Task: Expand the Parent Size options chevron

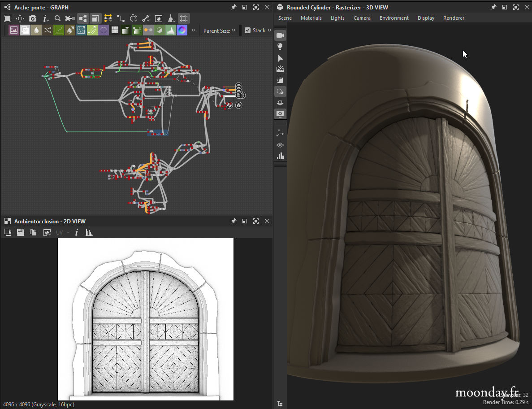Action: point(234,30)
